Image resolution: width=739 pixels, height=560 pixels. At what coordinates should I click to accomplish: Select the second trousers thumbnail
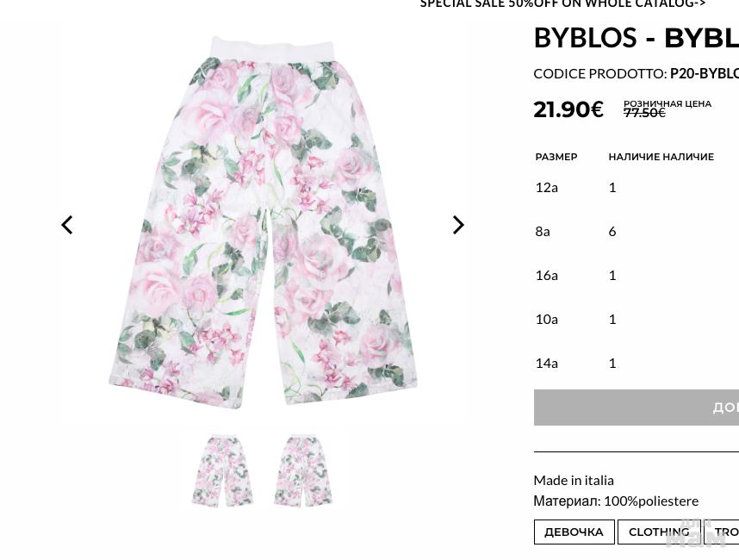[303, 470]
